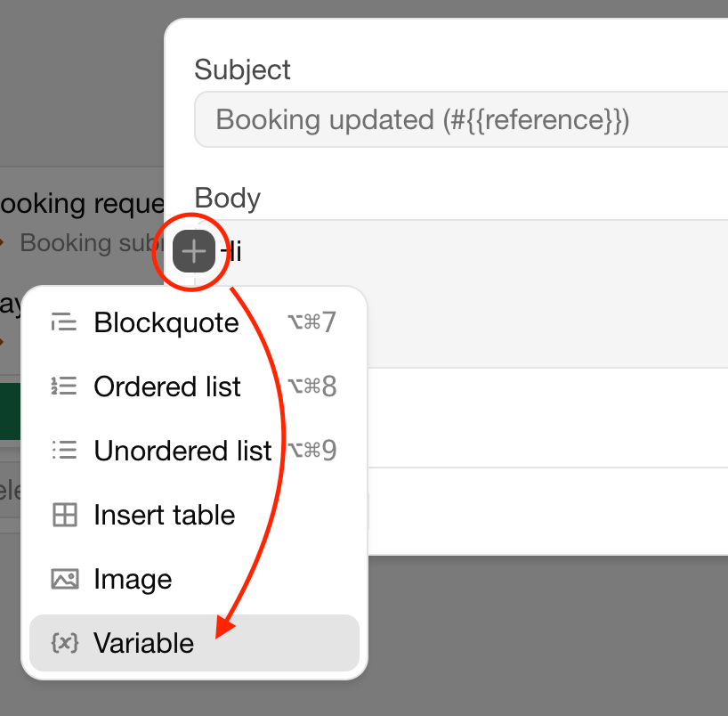The image size is (728, 716).
Task: Click the Image picture icon
Action: tap(64, 579)
